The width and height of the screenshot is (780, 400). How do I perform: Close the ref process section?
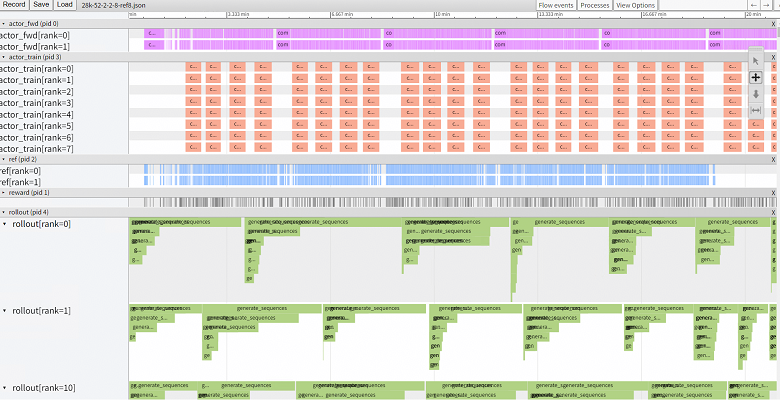(x=774, y=159)
